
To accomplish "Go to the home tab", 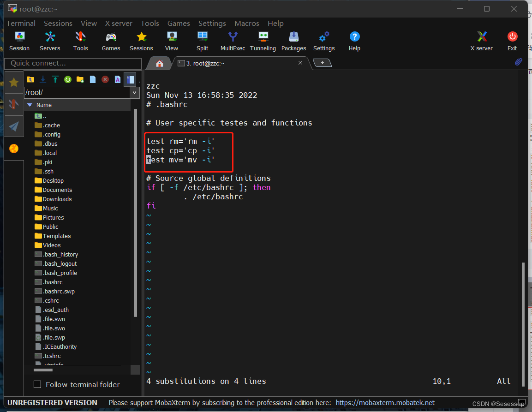I will [160, 64].
